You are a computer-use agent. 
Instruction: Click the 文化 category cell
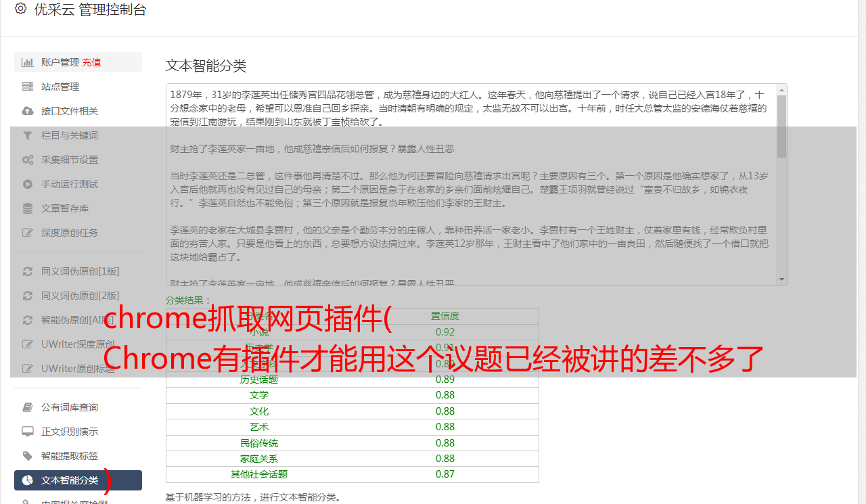[x=259, y=411]
